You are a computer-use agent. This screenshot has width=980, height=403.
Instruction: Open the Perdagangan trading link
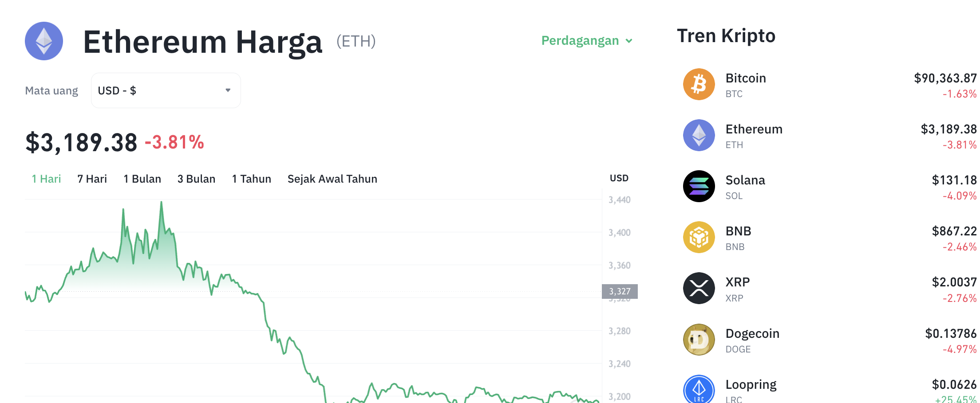click(580, 40)
